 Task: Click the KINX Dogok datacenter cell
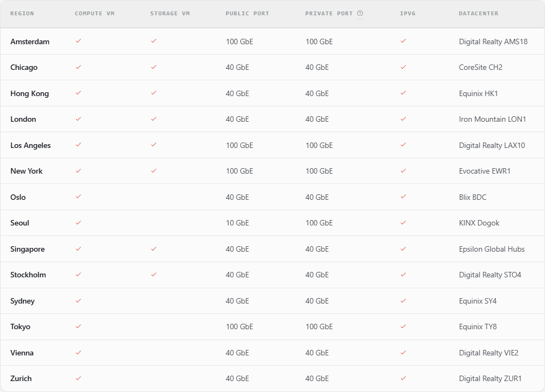(x=479, y=223)
